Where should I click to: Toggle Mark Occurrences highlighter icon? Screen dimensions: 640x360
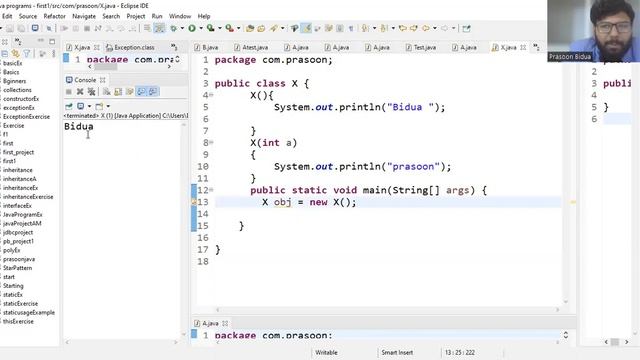[x=306, y=28]
